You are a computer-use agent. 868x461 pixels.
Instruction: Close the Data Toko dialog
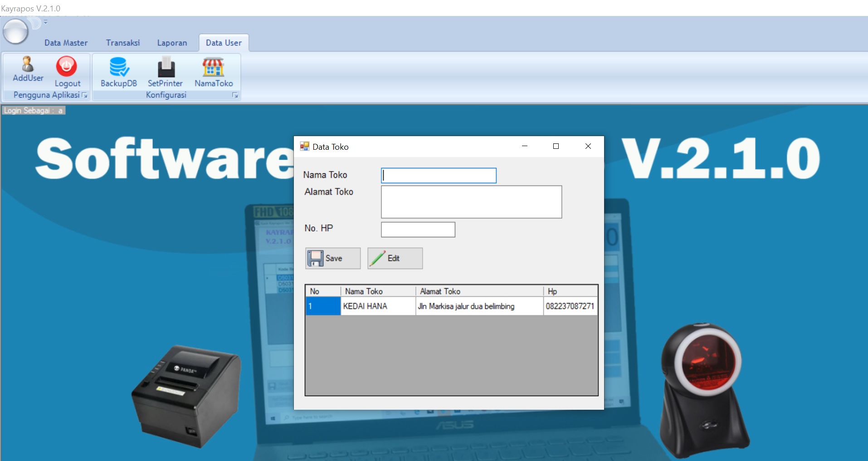point(588,146)
